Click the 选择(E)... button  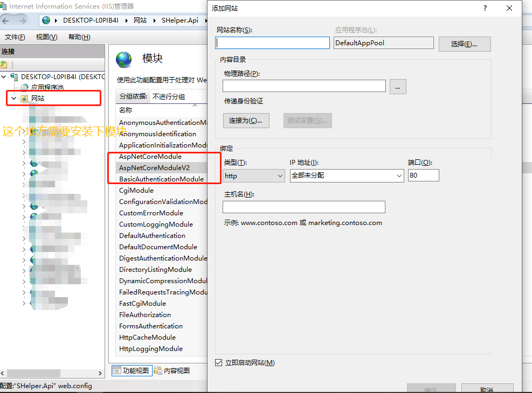pyautogui.click(x=465, y=44)
